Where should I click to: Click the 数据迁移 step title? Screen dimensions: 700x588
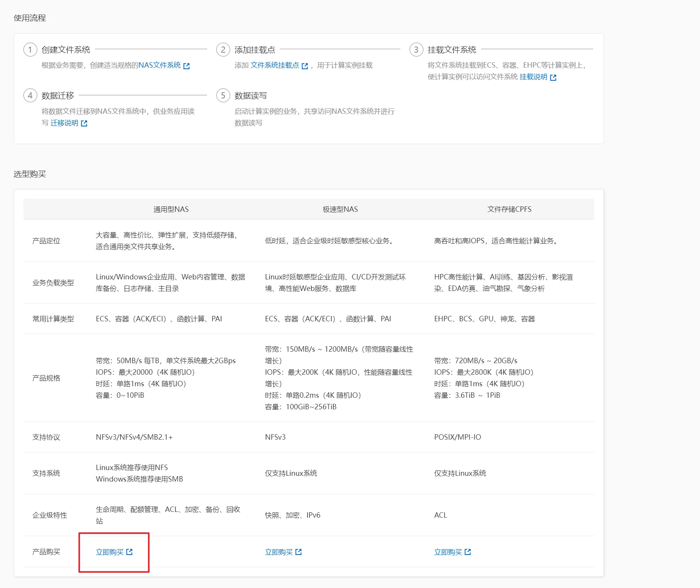click(58, 95)
